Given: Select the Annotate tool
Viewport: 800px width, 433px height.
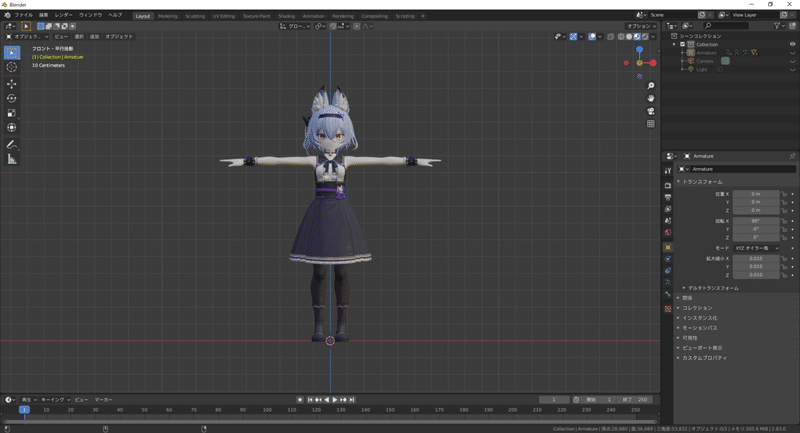Looking at the screenshot, I should [x=12, y=145].
